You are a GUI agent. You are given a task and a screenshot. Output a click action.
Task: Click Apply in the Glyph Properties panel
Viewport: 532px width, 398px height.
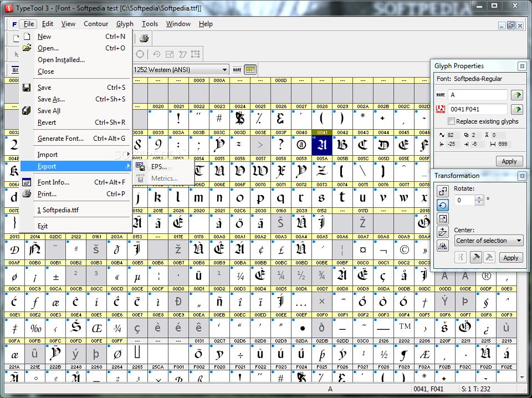click(509, 161)
